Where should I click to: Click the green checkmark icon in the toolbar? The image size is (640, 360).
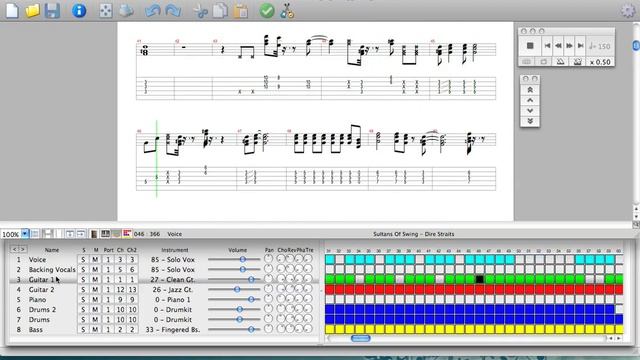267,11
